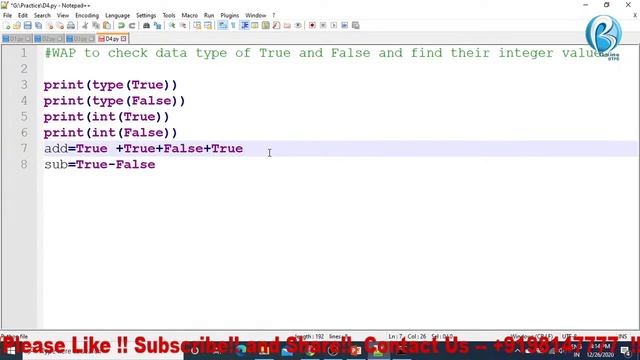This screenshot has height=360, width=640.
Task: Click the Open file folder icon
Action: coord(17,25)
